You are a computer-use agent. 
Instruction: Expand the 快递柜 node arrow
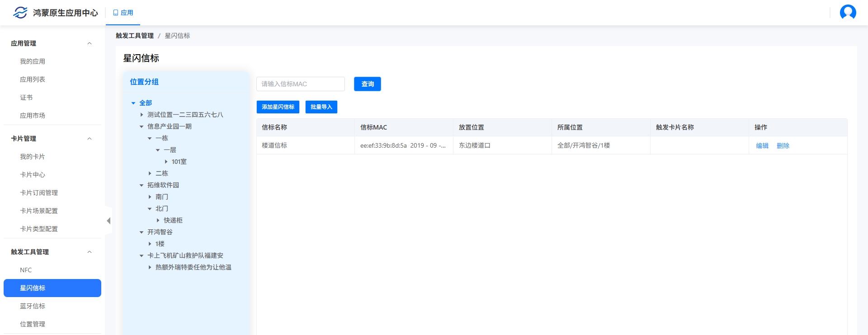coord(158,221)
